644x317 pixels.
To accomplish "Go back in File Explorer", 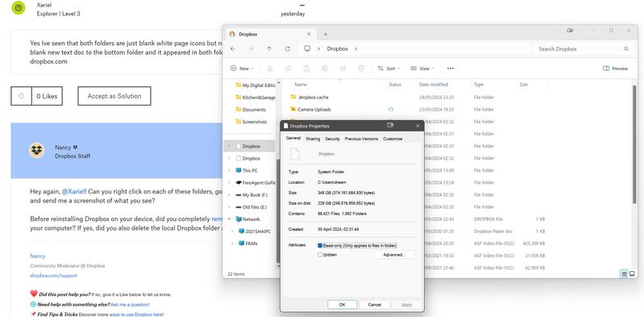I will (232, 48).
